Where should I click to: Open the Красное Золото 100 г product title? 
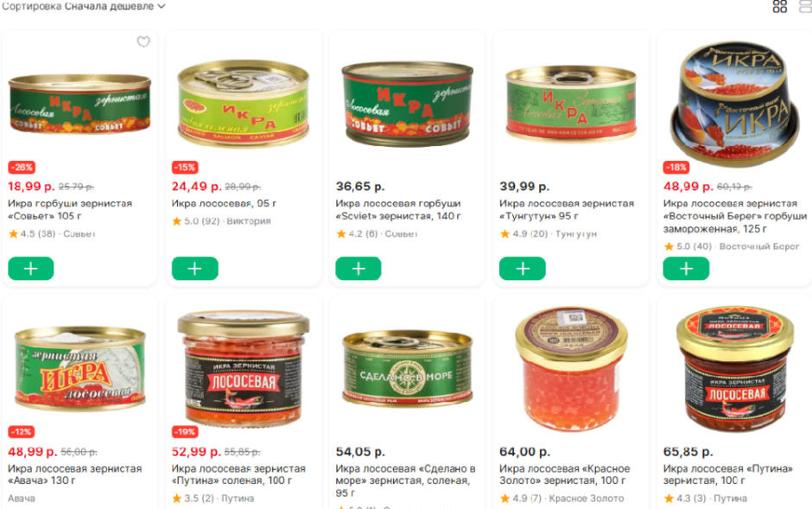(564, 474)
